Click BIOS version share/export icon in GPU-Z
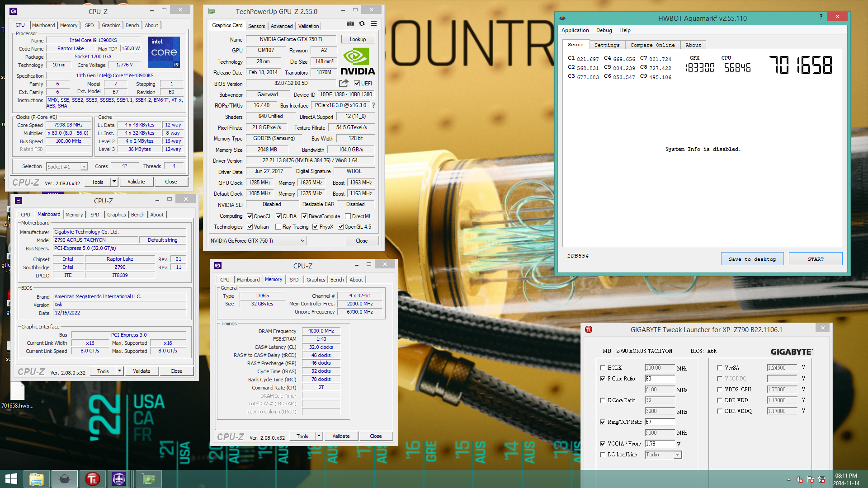Image resolution: width=868 pixels, height=488 pixels. (x=344, y=83)
